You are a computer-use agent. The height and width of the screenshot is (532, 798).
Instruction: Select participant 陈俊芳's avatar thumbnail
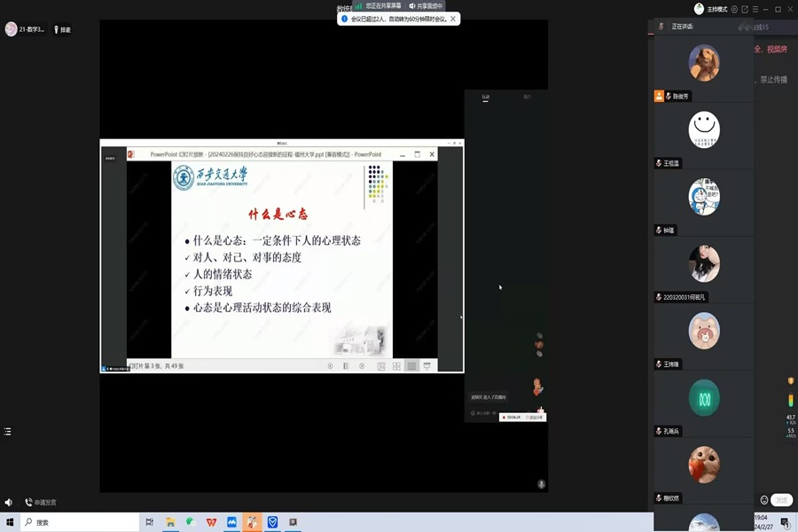tap(704, 64)
